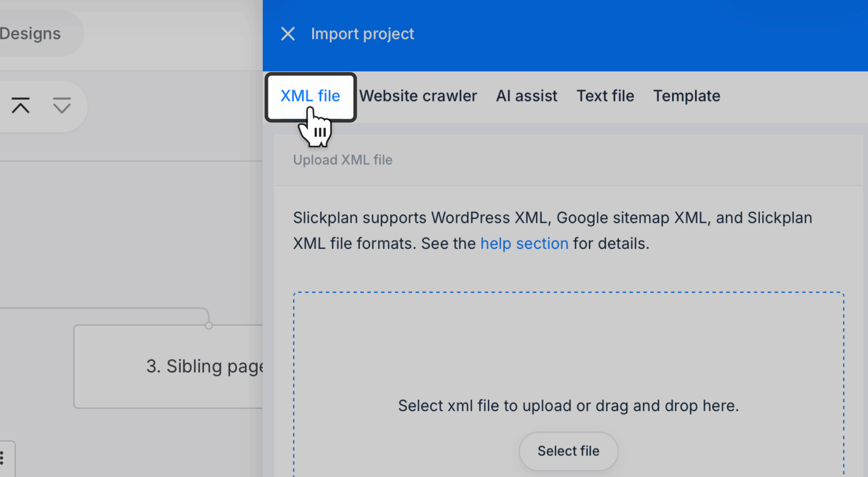Click the Select file button

[568, 451]
